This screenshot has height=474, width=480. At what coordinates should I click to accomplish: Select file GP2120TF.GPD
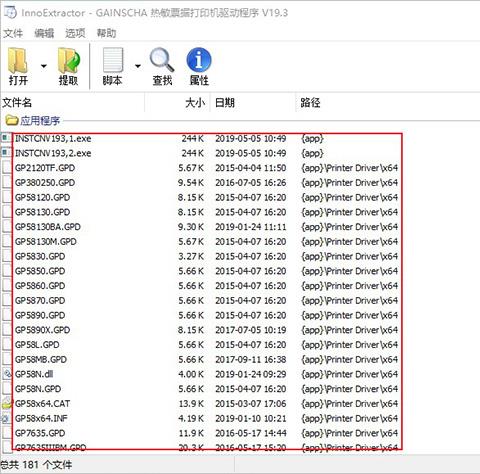click(x=45, y=168)
